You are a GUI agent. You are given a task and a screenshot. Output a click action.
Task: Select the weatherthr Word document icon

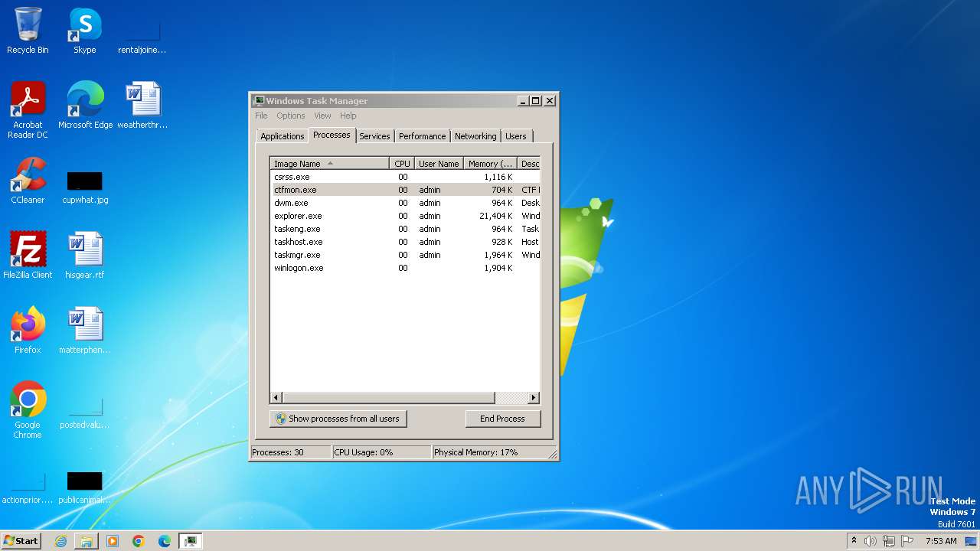tap(142, 106)
